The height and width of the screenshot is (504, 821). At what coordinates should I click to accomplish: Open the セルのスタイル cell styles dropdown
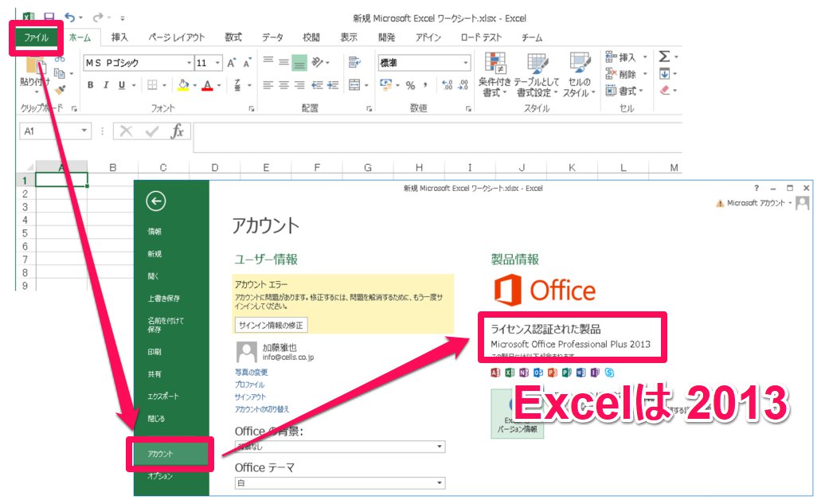coord(579,75)
